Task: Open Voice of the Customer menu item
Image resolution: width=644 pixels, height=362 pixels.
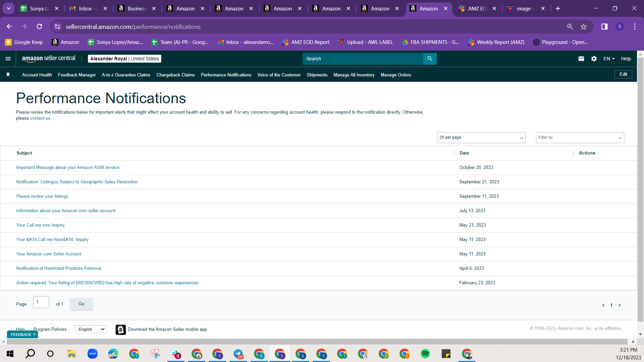Action: pyautogui.click(x=279, y=75)
